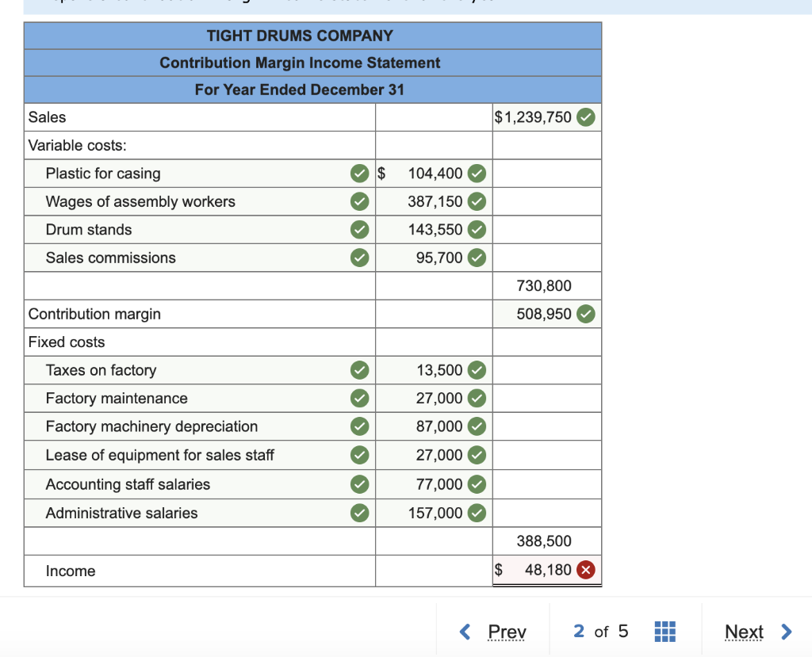The image size is (812, 657).
Task: Click the green check beside Sales $1,239,750
Action: coord(585,117)
